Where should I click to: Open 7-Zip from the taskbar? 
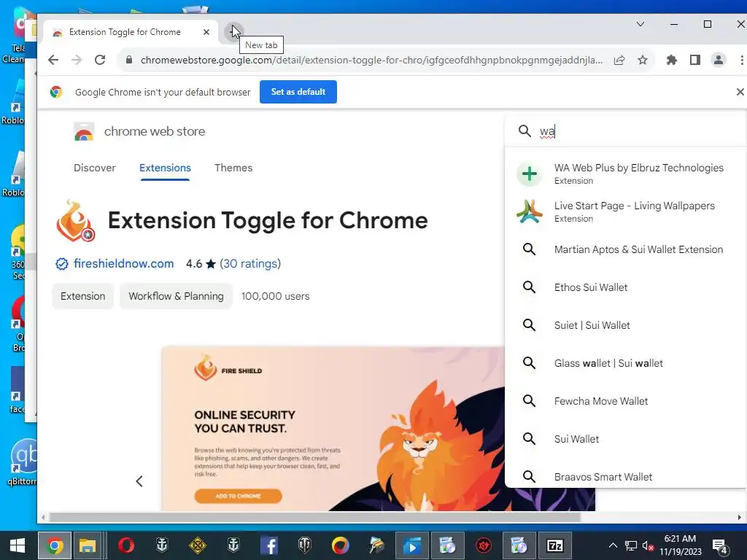pyautogui.click(x=555, y=545)
